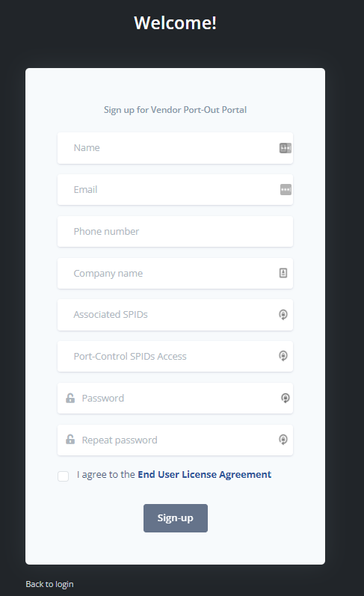Click the contact card icon in Company name field
The width and height of the screenshot is (364, 596).
pos(283,273)
